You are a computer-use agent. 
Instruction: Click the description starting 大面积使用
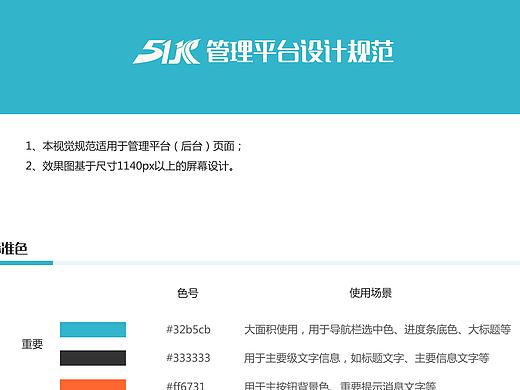click(378, 330)
